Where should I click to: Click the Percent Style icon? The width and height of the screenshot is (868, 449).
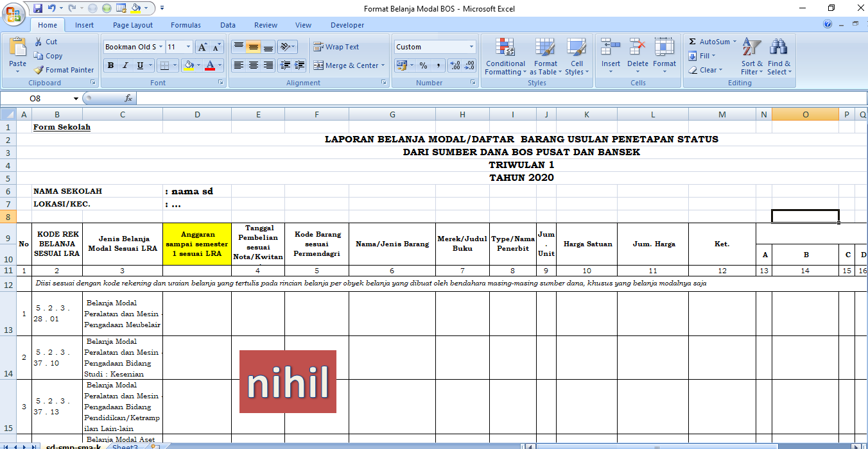[x=422, y=65]
